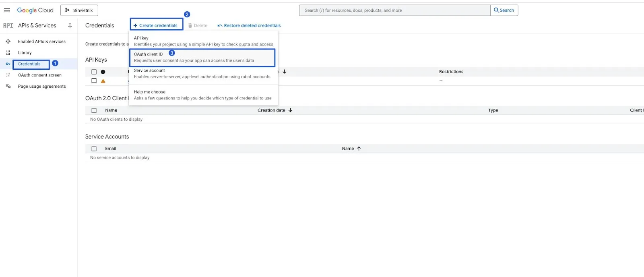The image size is (644, 277).
Task: Click OAuth clients Name column header
Action: [x=111, y=110]
